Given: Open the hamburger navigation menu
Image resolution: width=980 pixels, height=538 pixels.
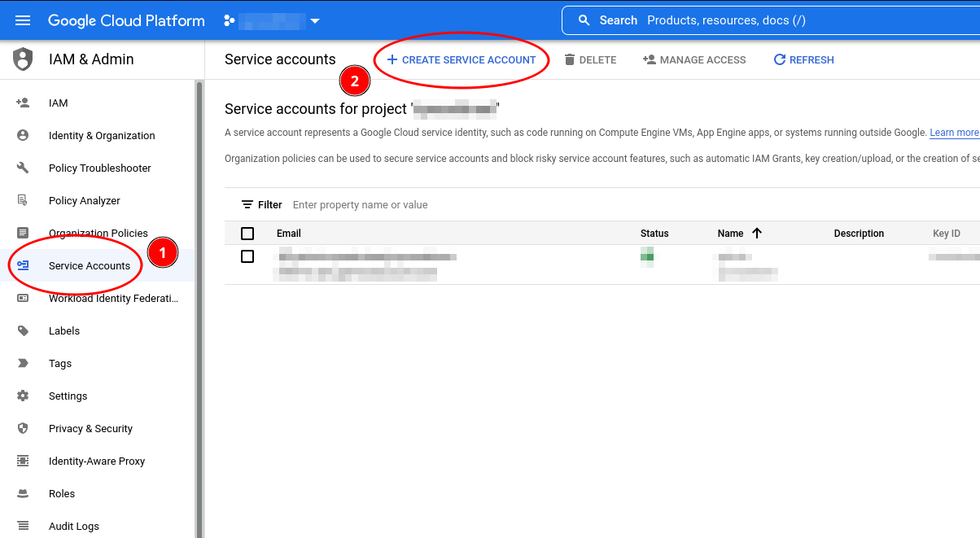Looking at the screenshot, I should point(23,20).
